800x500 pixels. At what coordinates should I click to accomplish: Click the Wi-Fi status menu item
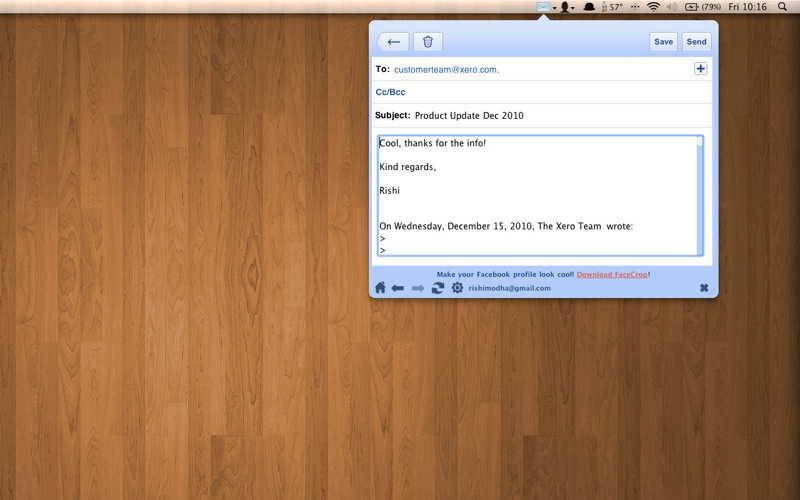click(x=653, y=7)
